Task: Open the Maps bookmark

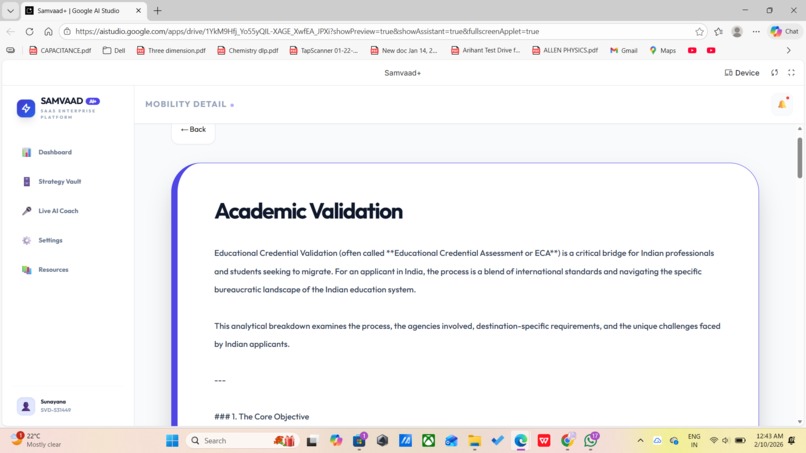Action: [x=662, y=50]
